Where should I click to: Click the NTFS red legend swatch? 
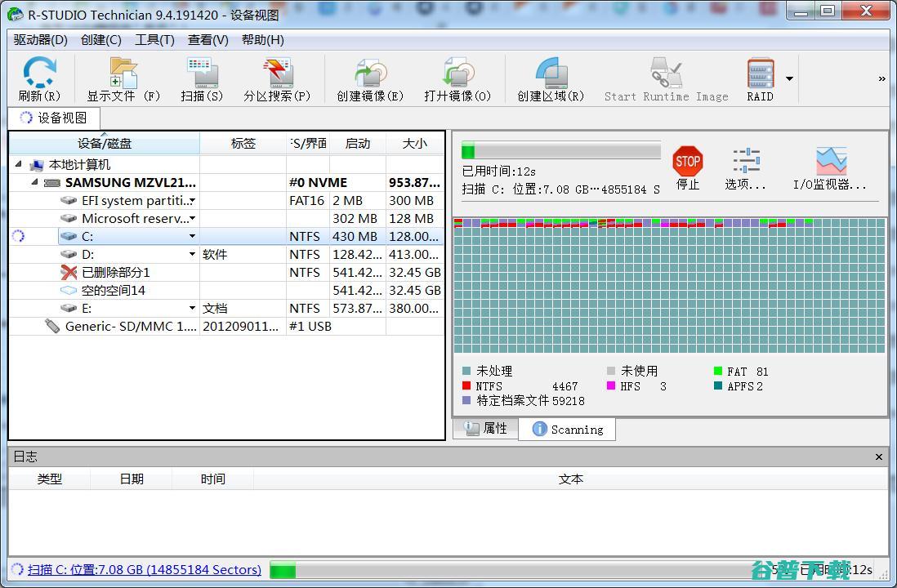(466, 386)
